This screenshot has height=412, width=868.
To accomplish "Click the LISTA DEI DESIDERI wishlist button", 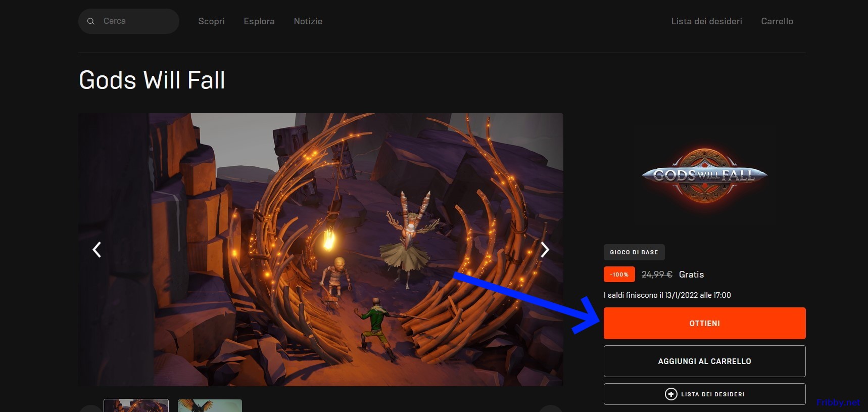I will 705,394.
